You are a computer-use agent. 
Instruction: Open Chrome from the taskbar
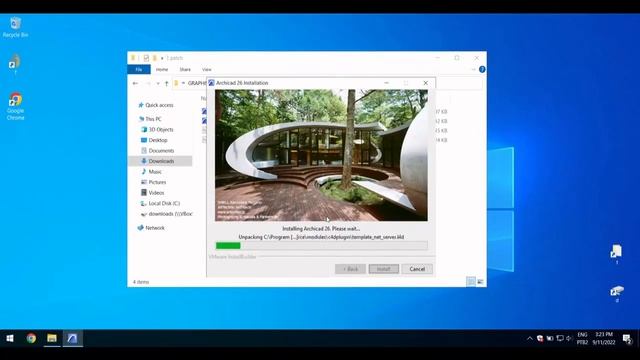point(31,338)
